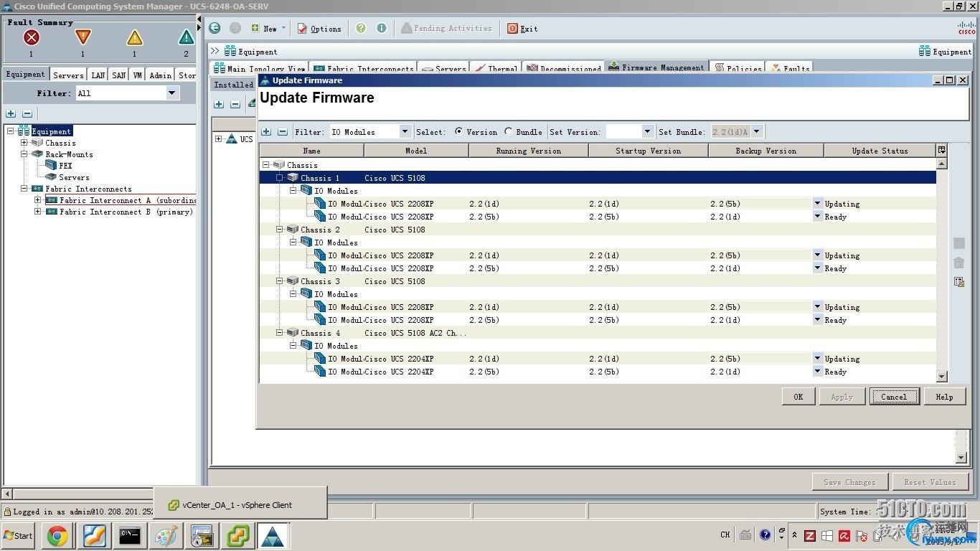Click the major faults orange triangle icon
This screenshot has height=551, width=980.
pyautogui.click(x=83, y=37)
